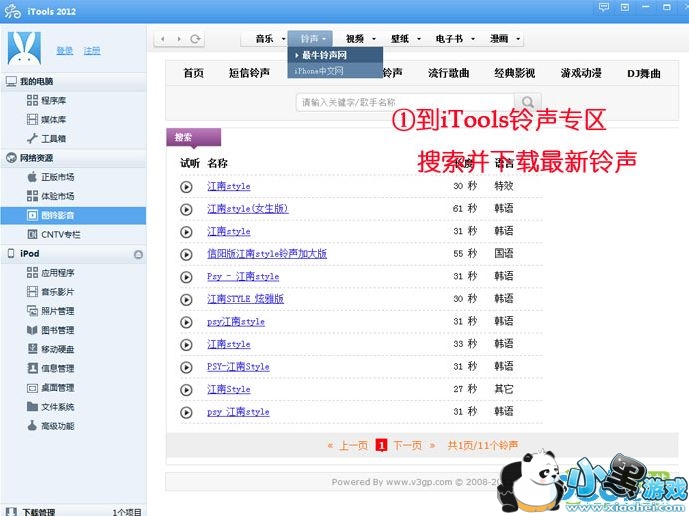Viewport: 689px width, 516px height.
Task: Click page number 1
Action: (x=381, y=446)
